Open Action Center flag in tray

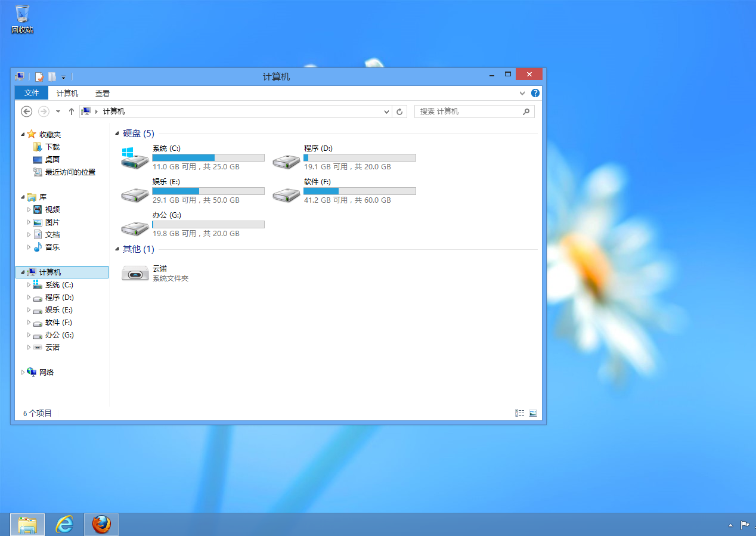745,525
